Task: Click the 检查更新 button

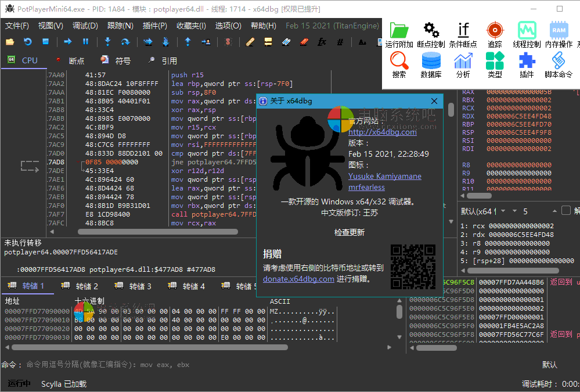Action: click(x=349, y=232)
